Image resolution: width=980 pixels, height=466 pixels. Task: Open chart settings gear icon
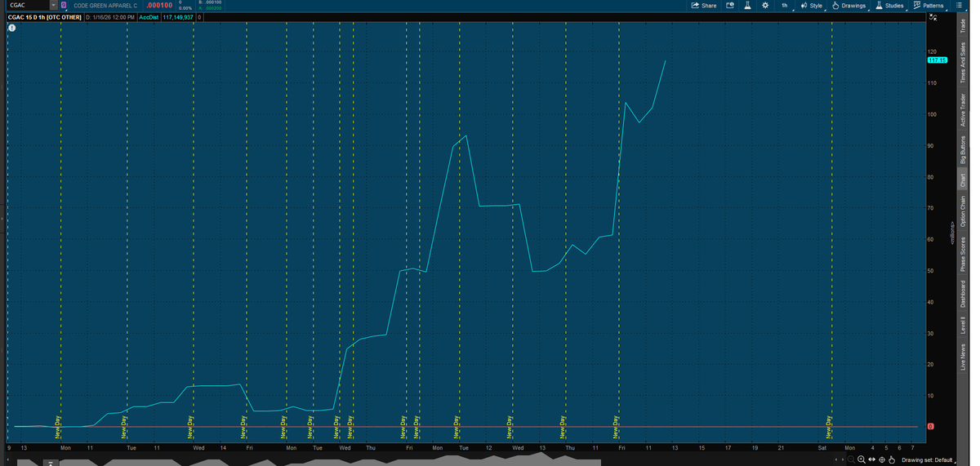click(x=765, y=6)
